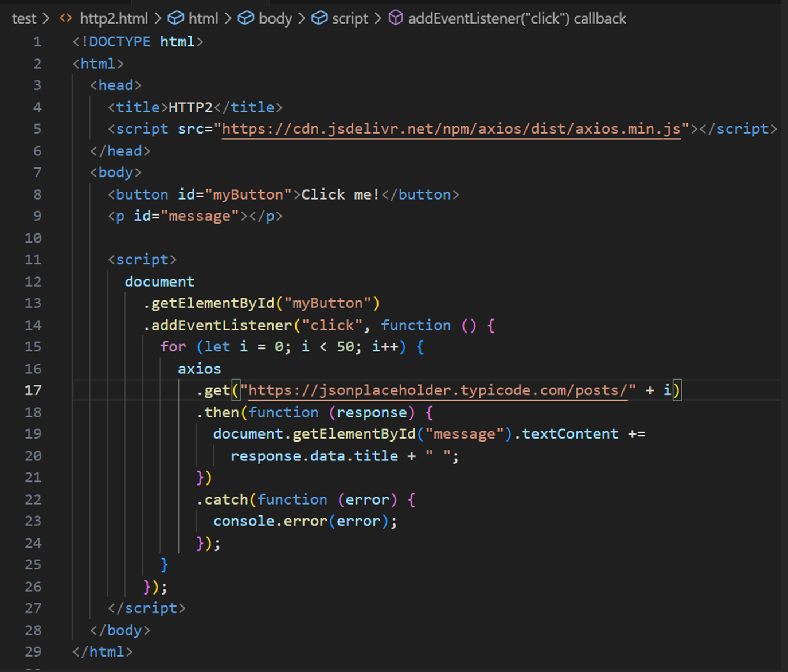Click the 'Click me!' button label text
Image resolution: width=788 pixels, height=672 pixels.
pyautogui.click(x=341, y=194)
